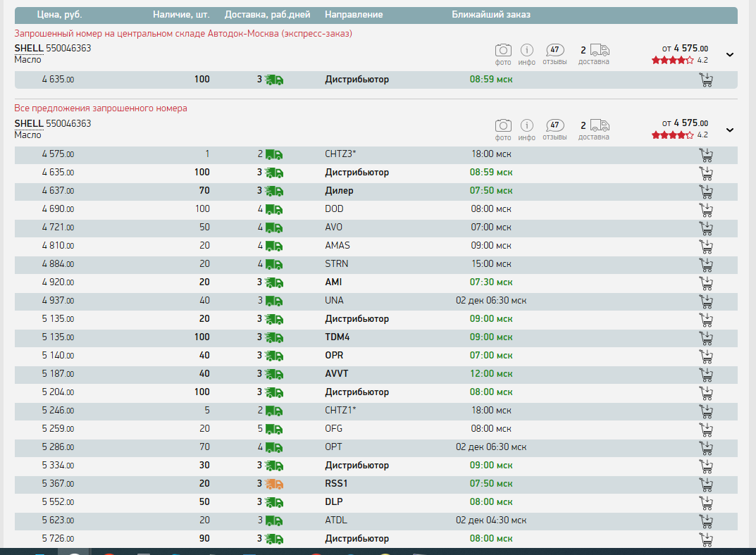The image size is (756, 555).
Task: Click the 'OFG' direction cell
Action: click(x=334, y=429)
